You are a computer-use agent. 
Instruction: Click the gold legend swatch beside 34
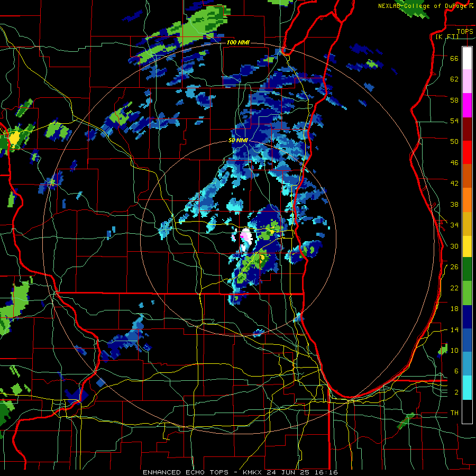(467, 223)
